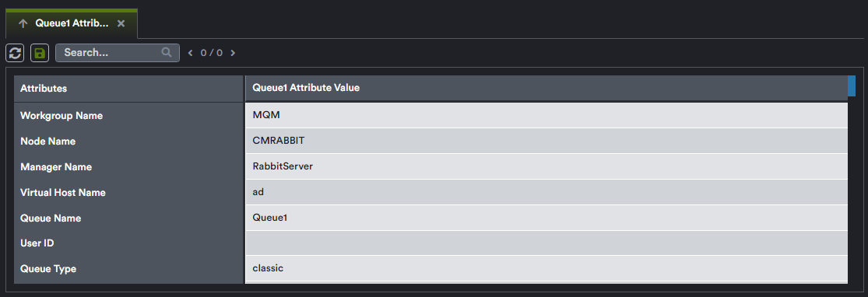Click the magnifier icon in search box
The width and height of the screenshot is (868, 297).
tap(167, 53)
